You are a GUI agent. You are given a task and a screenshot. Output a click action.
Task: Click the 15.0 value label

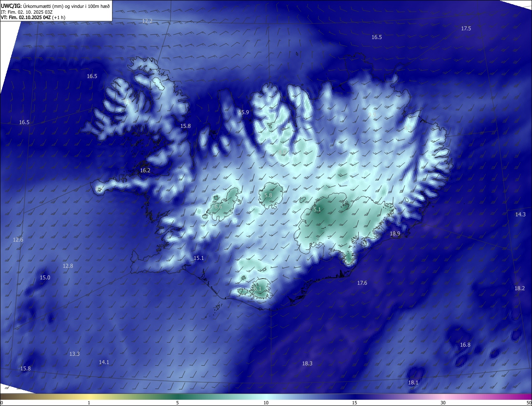pyautogui.click(x=45, y=277)
